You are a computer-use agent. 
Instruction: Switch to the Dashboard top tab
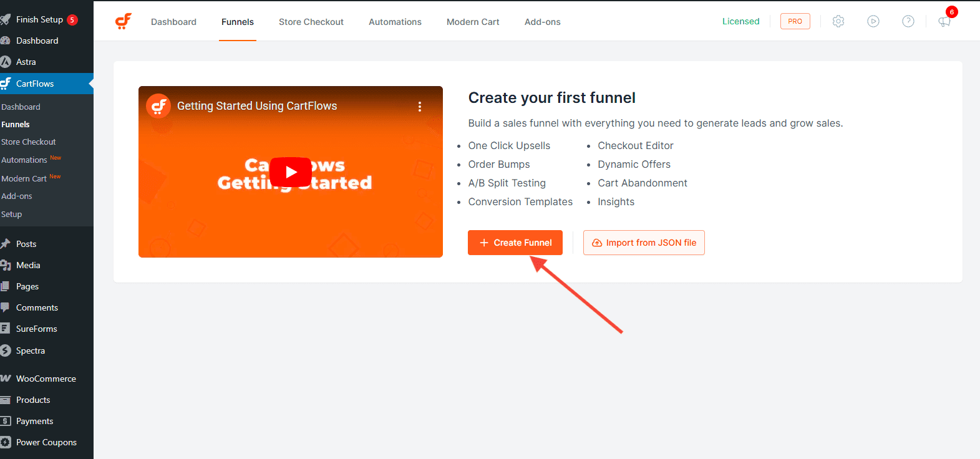[x=173, y=22]
